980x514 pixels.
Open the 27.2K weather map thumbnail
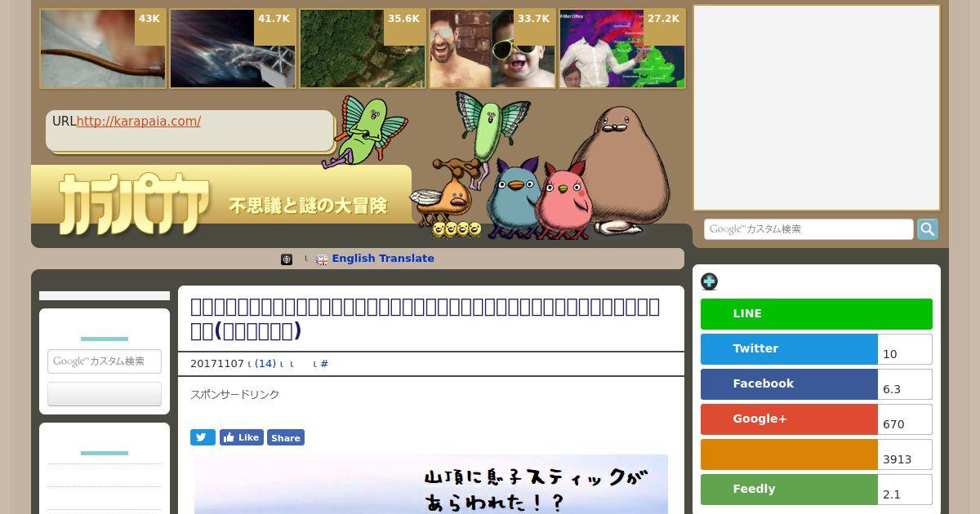pos(622,49)
